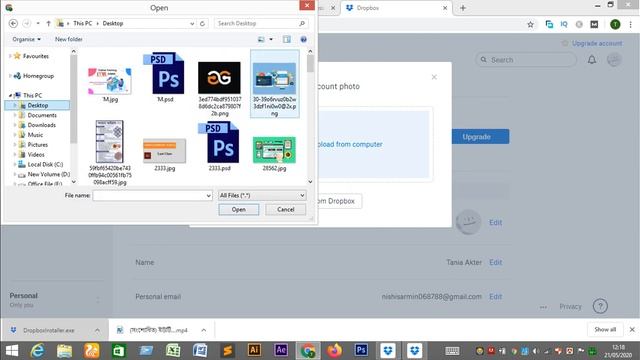Select Desktop in the navigation tree
The width and height of the screenshot is (640, 360).
pos(38,105)
